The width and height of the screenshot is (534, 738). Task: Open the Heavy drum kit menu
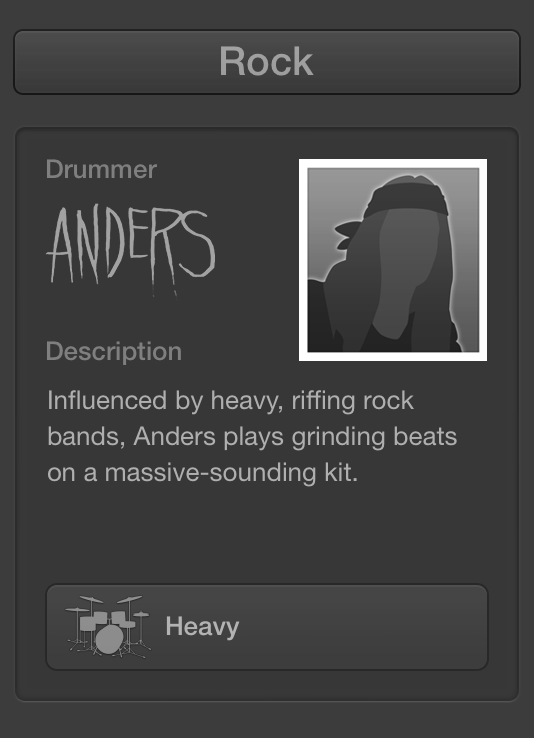pyautogui.click(x=267, y=627)
